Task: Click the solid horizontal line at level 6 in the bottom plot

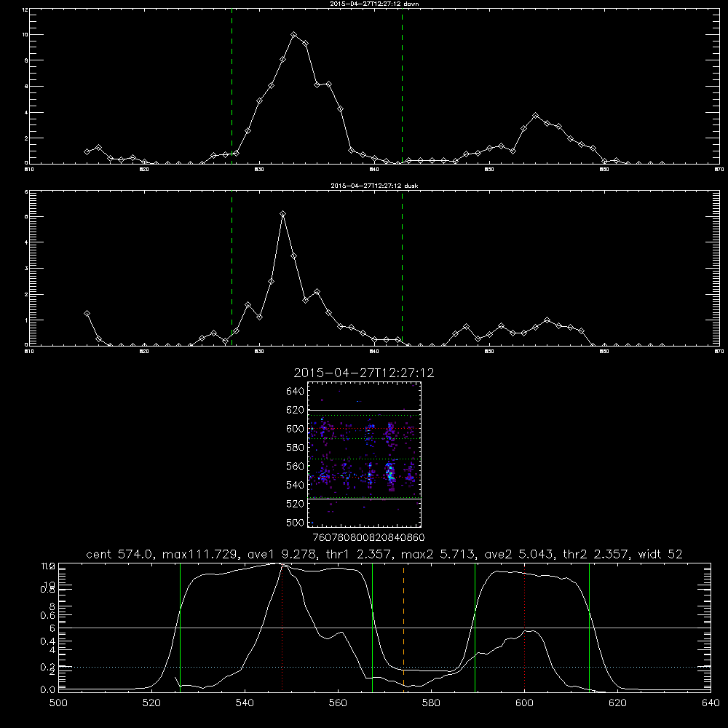Action: (x=384, y=628)
